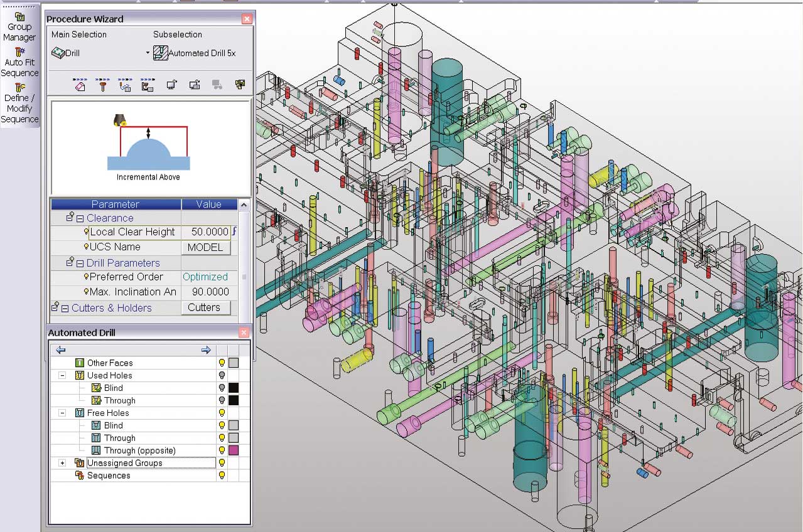Select Sequences in the drill tree
Screen dimensions: 803x532
109,476
